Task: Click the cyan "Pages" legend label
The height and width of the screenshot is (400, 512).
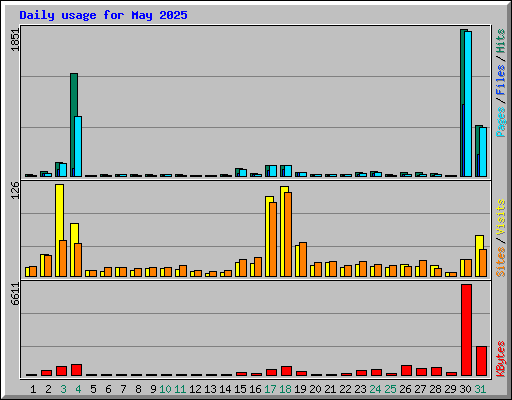Action: [x=501, y=122]
